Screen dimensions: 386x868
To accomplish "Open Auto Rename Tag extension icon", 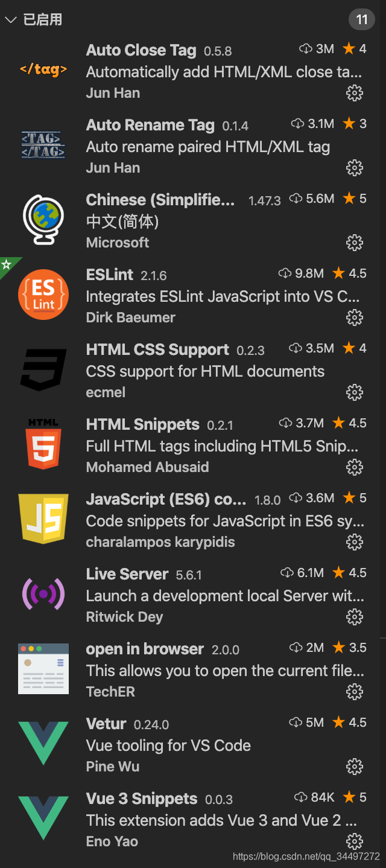I will (43, 145).
